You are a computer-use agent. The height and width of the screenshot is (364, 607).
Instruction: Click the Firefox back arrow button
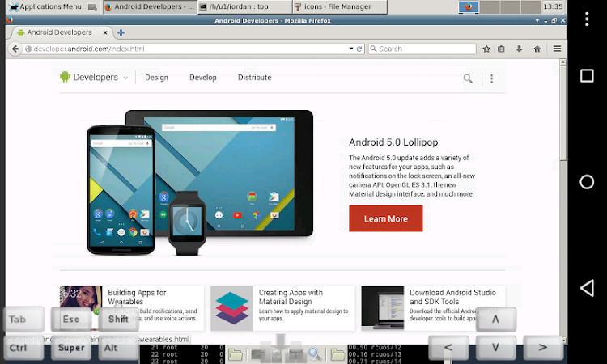(x=15, y=49)
